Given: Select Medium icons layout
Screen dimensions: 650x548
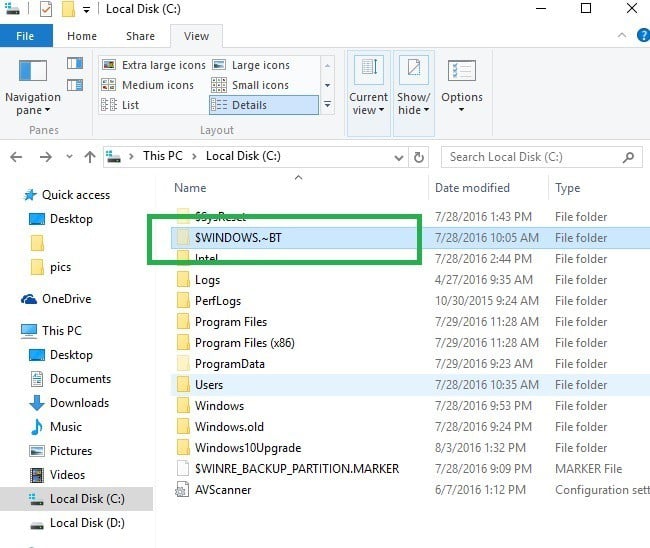Looking at the screenshot, I should click(x=148, y=85).
